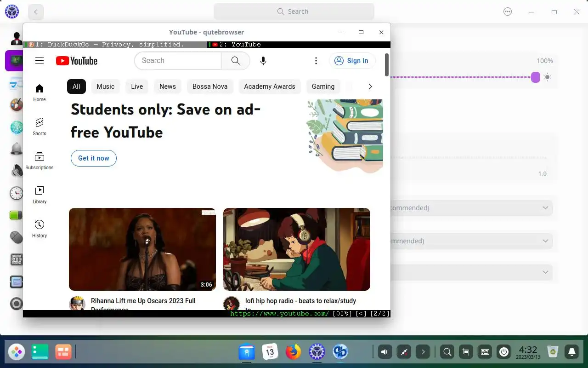
Task: Open the trash in the dock
Action: tap(553, 352)
